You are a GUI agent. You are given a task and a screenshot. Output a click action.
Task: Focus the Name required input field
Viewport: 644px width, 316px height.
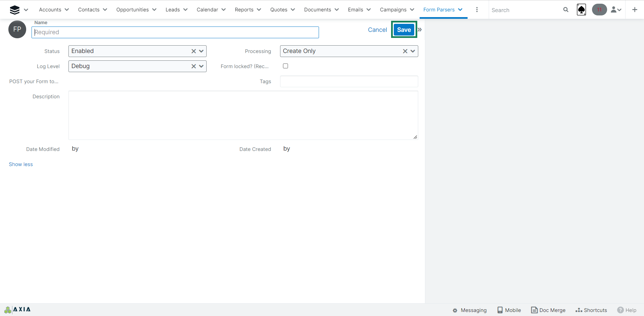pyautogui.click(x=175, y=33)
